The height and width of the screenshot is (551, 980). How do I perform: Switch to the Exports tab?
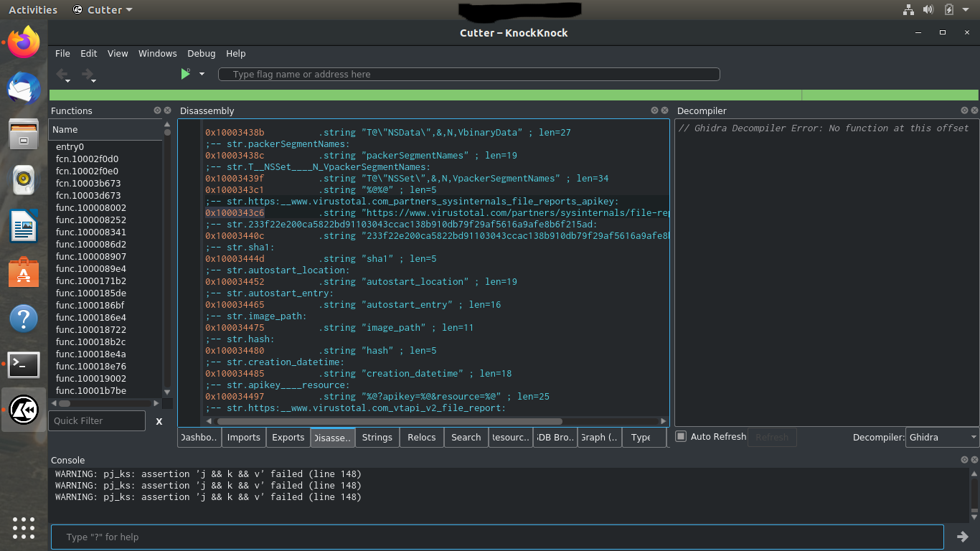(288, 438)
